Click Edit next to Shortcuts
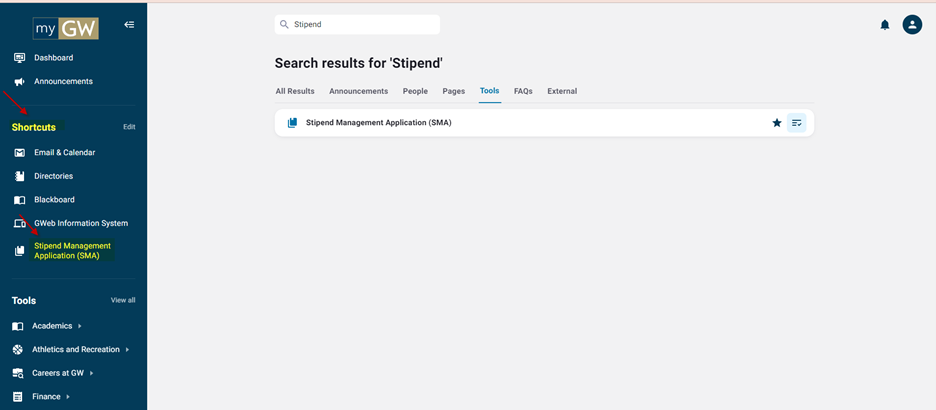The width and height of the screenshot is (936, 410). (x=129, y=127)
